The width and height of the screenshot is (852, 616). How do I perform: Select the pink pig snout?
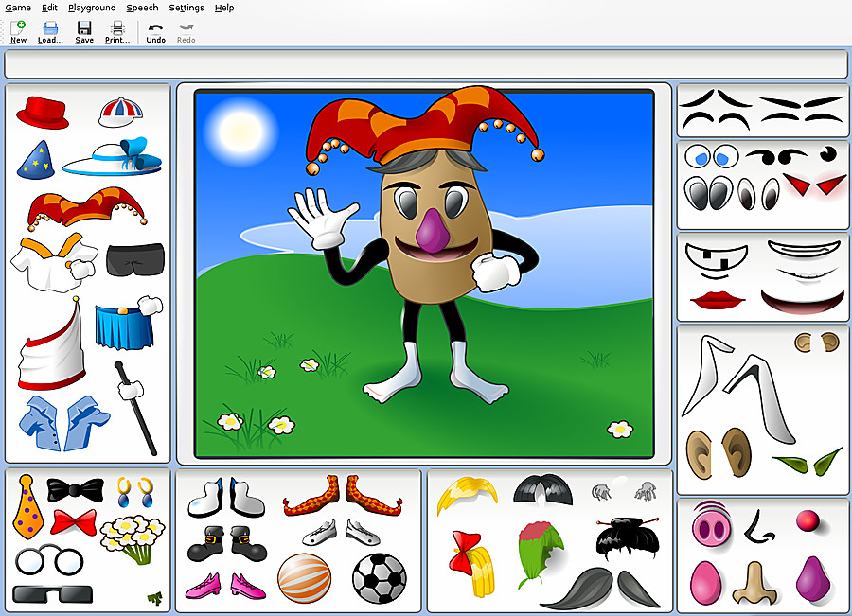click(711, 524)
